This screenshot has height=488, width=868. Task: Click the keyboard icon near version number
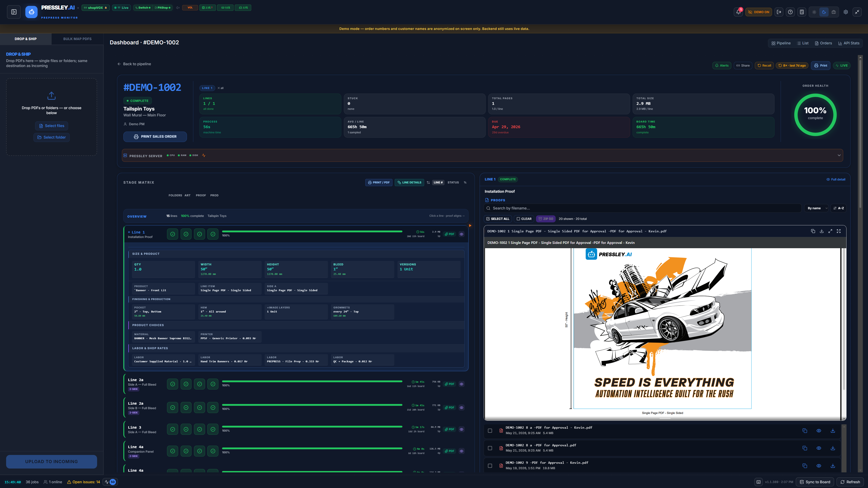pyautogui.click(x=758, y=482)
